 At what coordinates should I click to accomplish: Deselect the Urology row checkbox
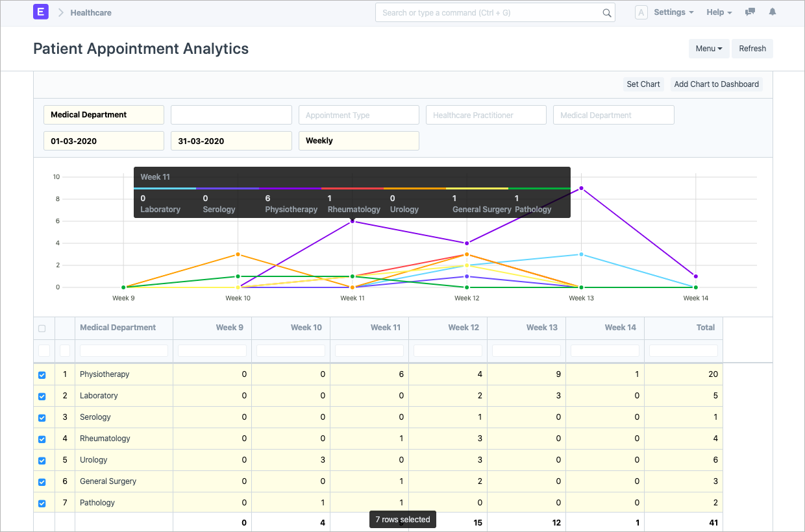coord(42,461)
